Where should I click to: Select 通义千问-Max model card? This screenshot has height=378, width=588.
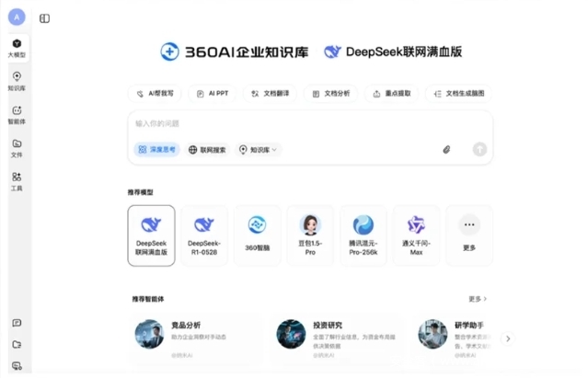(416, 235)
